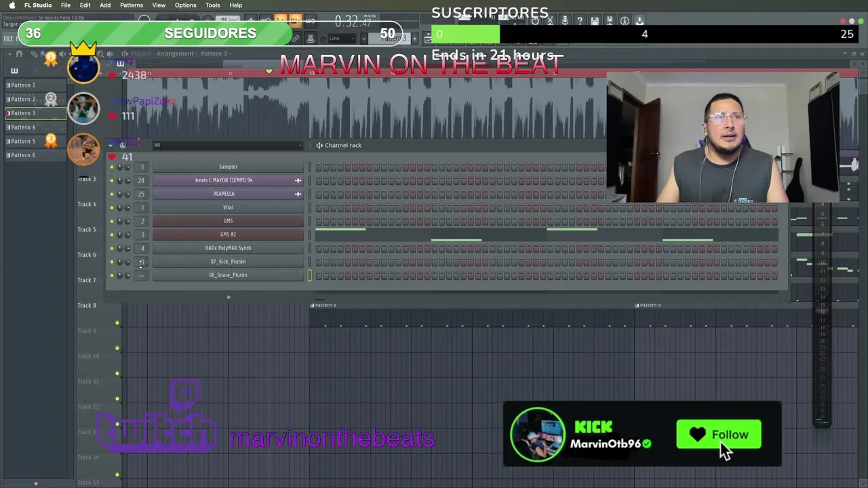Screen dimensions: 868x488
Task: Click mixer track number 4 for UADx PolyMAX
Action: (x=141, y=248)
